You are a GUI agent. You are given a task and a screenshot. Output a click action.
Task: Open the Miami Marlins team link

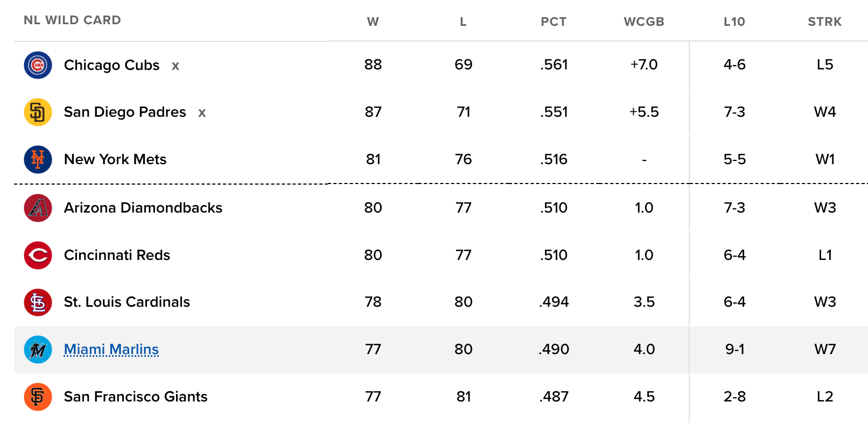111,349
